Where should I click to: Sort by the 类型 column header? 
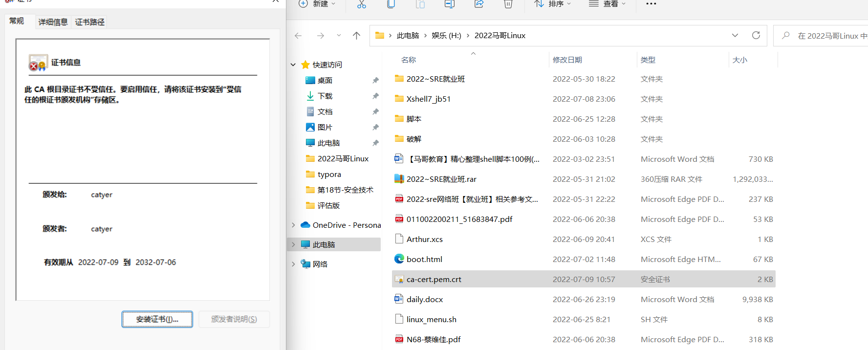(648, 60)
